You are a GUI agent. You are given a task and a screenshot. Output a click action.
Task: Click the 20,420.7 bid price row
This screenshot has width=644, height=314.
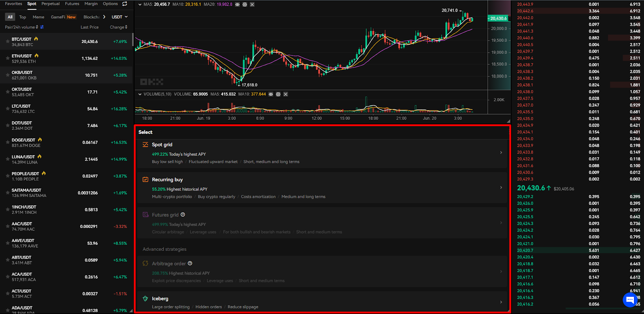pos(578,250)
